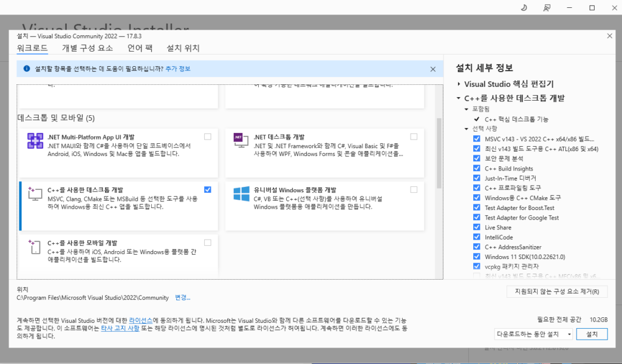Click the C++를 사용한 데스크톱 개발 workload icon
622x364 pixels.
pyautogui.click(x=35, y=194)
